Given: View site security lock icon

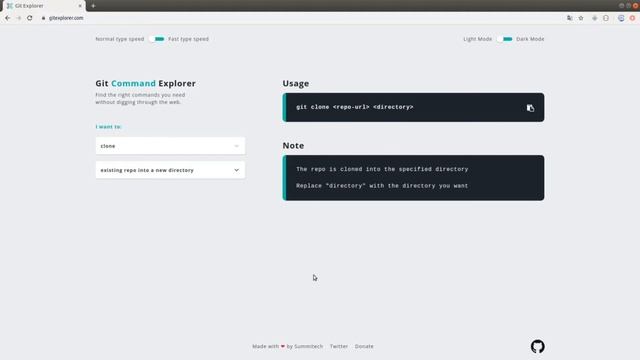Looking at the screenshot, I should click(44, 18).
